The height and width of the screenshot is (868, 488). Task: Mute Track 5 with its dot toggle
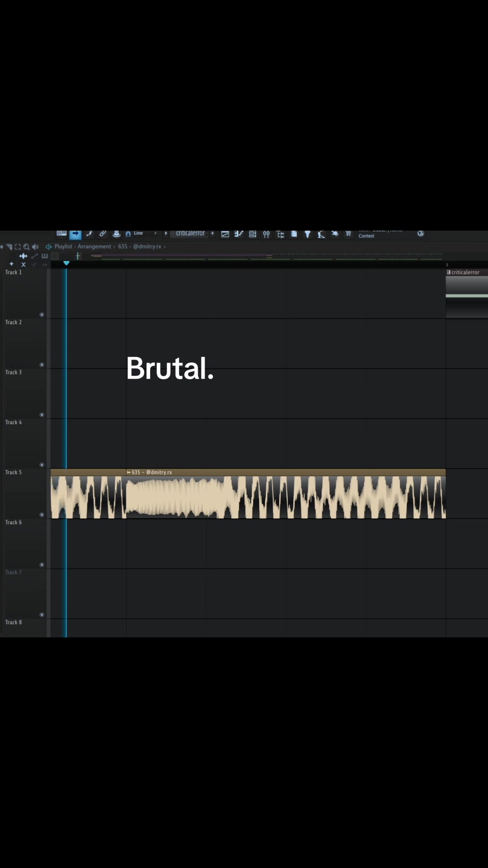click(x=42, y=515)
